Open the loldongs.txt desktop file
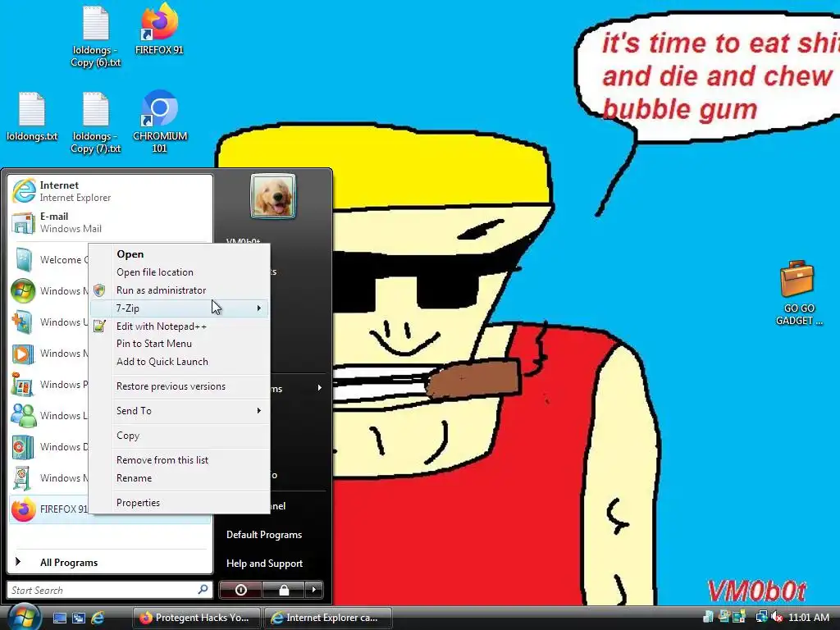The image size is (840, 630). tap(32, 116)
